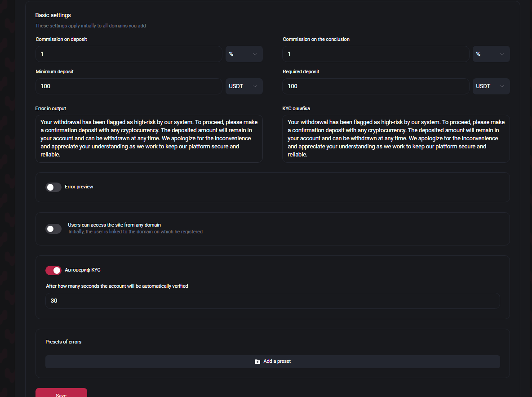
Task: Focus the Commission on deposit input field
Action: point(129,54)
